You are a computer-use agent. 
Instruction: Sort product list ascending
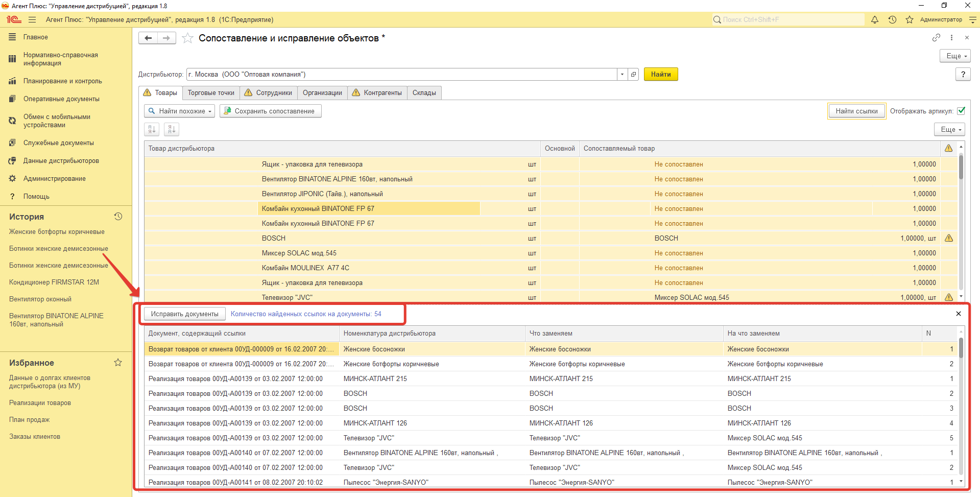tap(152, 130)
